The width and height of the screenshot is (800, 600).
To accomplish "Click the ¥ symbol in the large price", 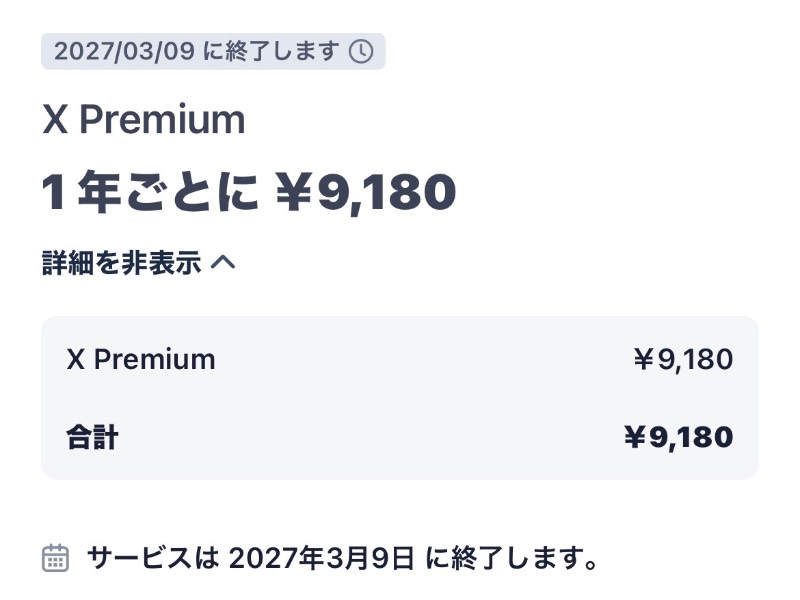I will [x=293, y=191].
